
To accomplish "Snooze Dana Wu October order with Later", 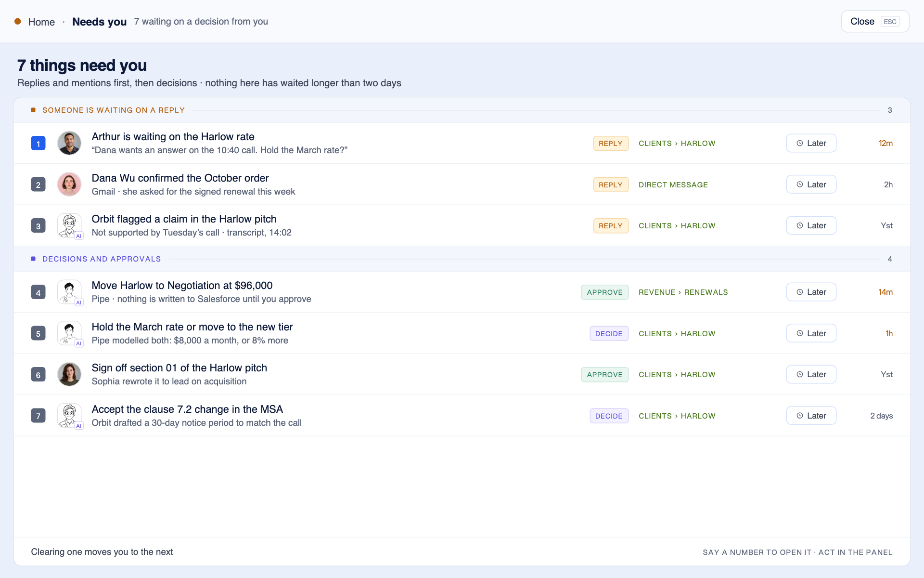I will (811, 184).
